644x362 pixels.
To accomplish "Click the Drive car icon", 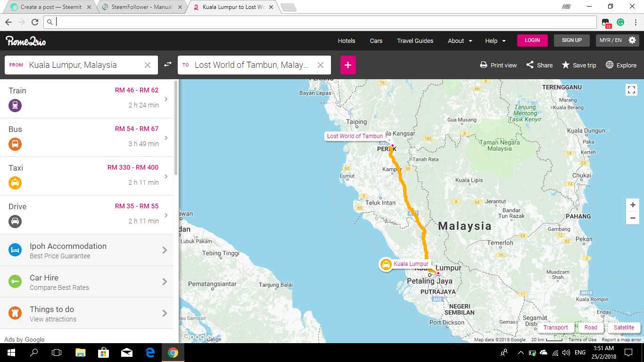I will point(15,222).
